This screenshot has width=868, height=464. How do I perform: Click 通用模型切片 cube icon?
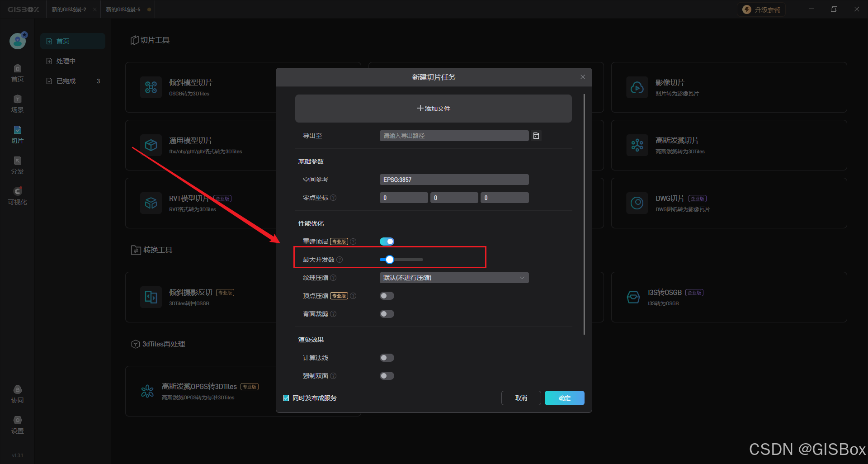[151, 145]
